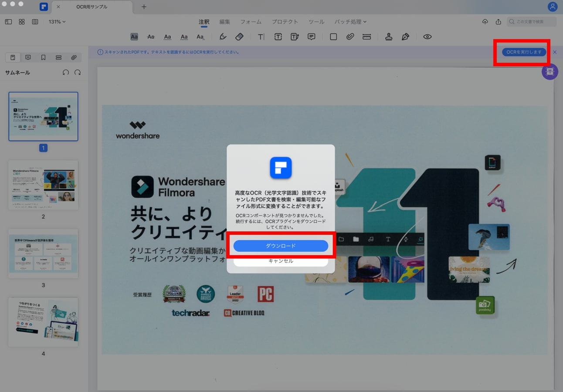Screen dimensions: 563x392
Task: Open the 131% zoom dropdown
Action: click(57, 22)
